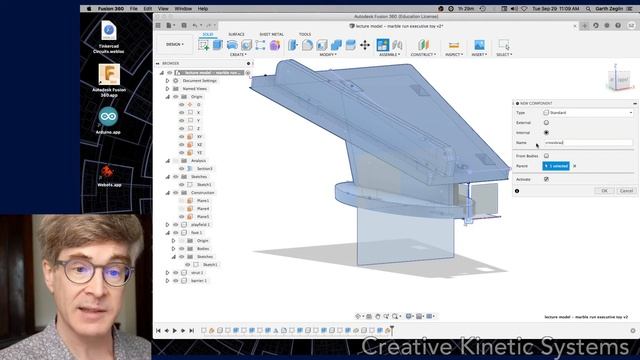Click Cancel in New Component dialog

[x=626, y=191]
